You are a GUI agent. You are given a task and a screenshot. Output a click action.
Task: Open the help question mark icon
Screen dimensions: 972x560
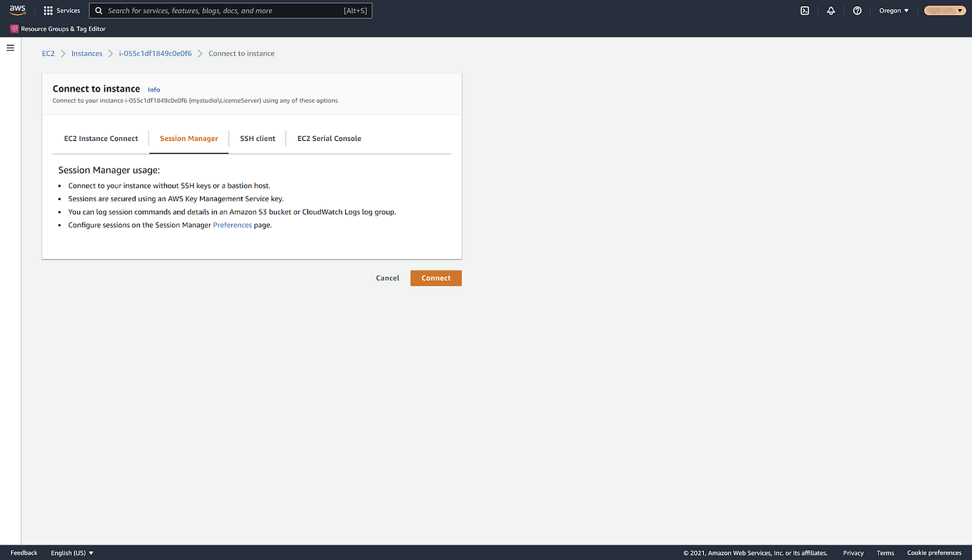857,10
